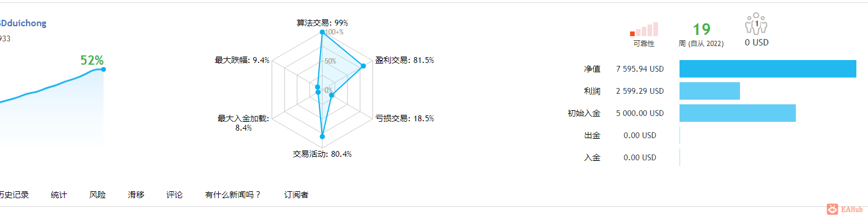Click the 52% growth percentage label
This screenshot has height=218, width=868.
click(92, 60)
